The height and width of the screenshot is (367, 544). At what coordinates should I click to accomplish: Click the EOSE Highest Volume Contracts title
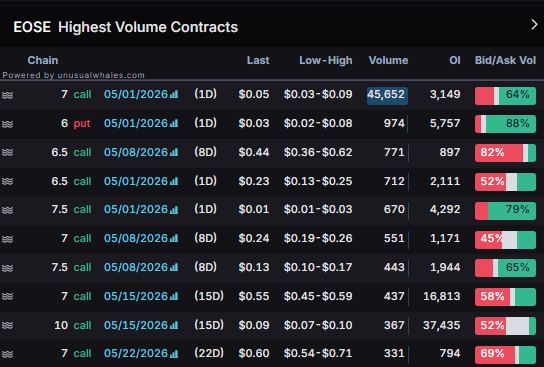tap(126, 27)
